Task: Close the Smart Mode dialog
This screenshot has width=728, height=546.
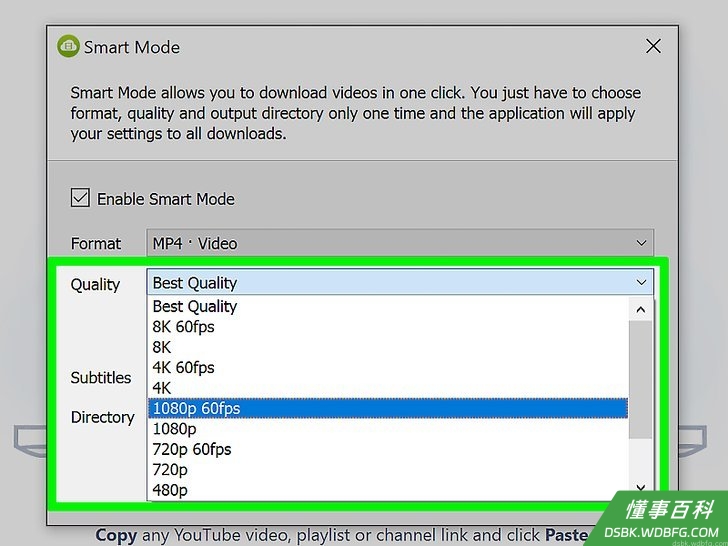Action: 653,46
